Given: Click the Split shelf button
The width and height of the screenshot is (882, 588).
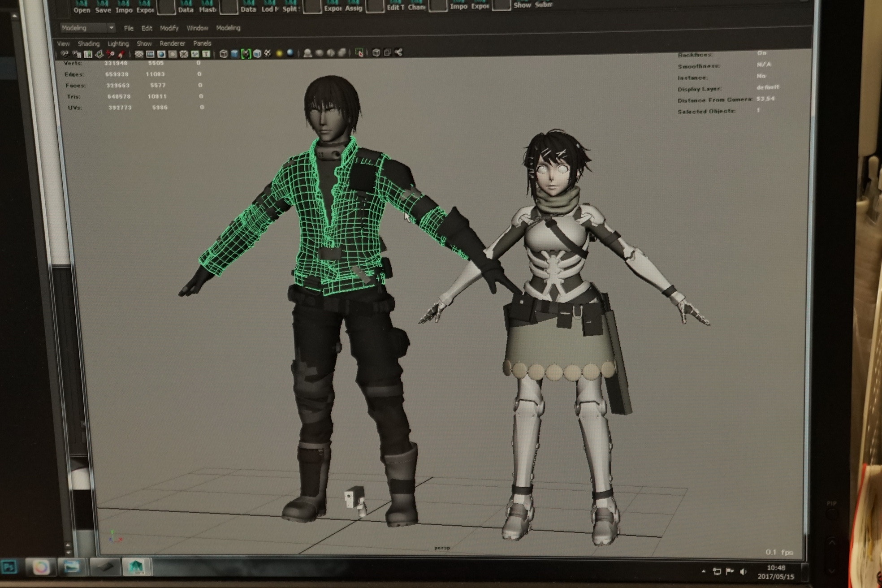Looking at the screenshot, I should [x=290, y=6].
